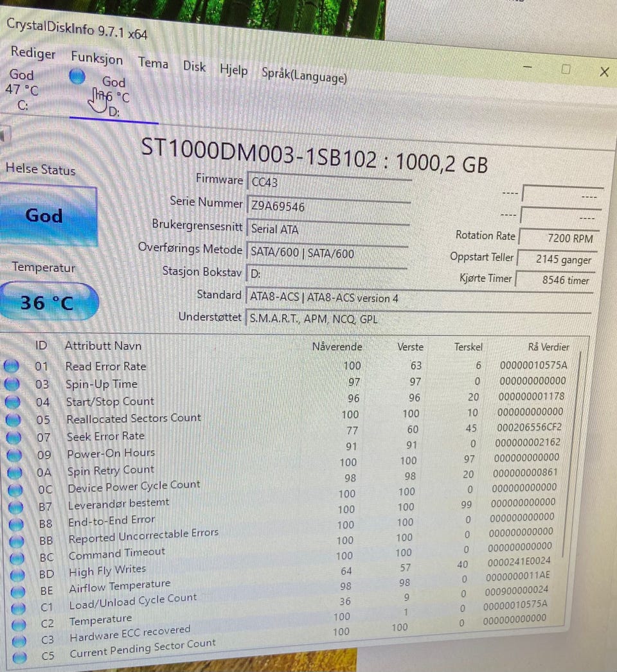
Task: Click the God health status button
Action: (x=48, y=216)
